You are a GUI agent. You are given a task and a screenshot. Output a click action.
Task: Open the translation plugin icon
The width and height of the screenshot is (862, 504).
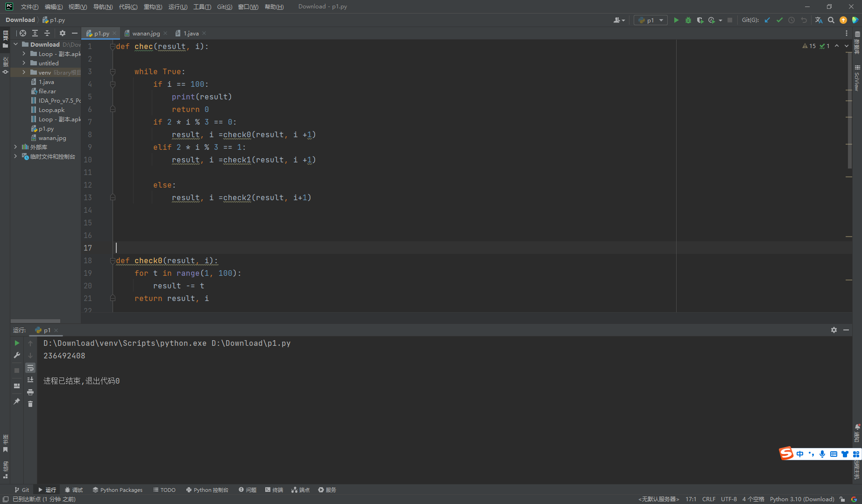[819, 20]
